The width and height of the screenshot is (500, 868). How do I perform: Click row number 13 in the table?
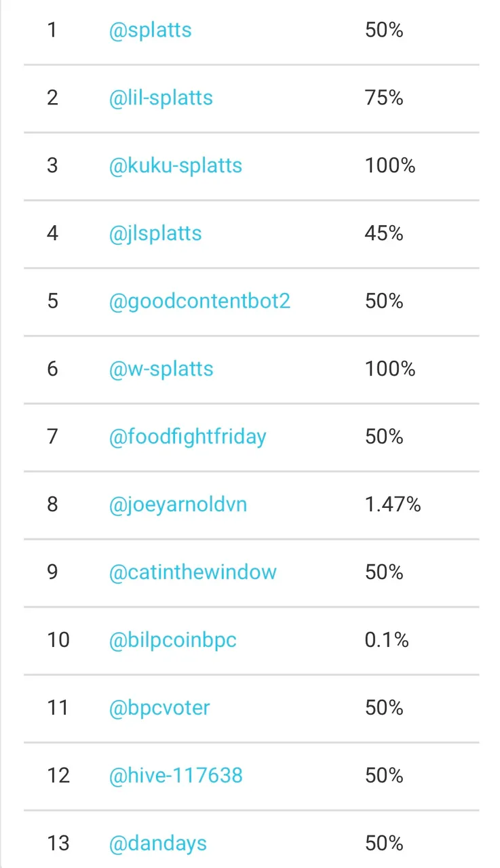tap(58, 844)
